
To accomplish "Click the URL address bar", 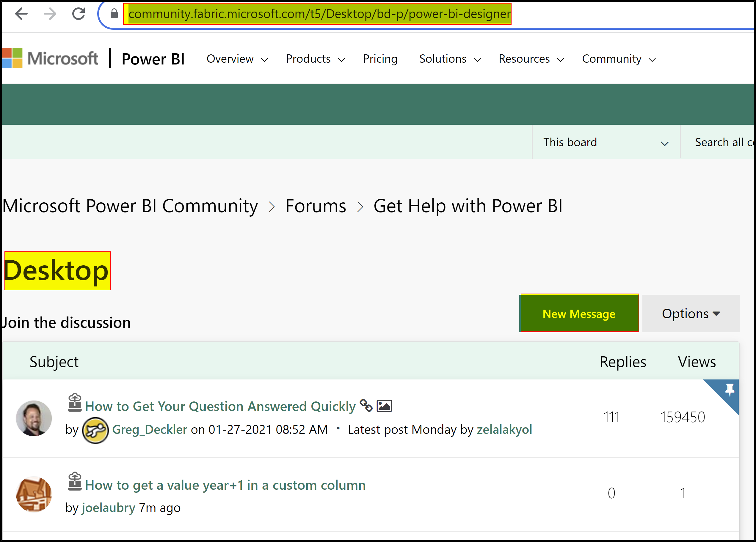I will (319, 14).
